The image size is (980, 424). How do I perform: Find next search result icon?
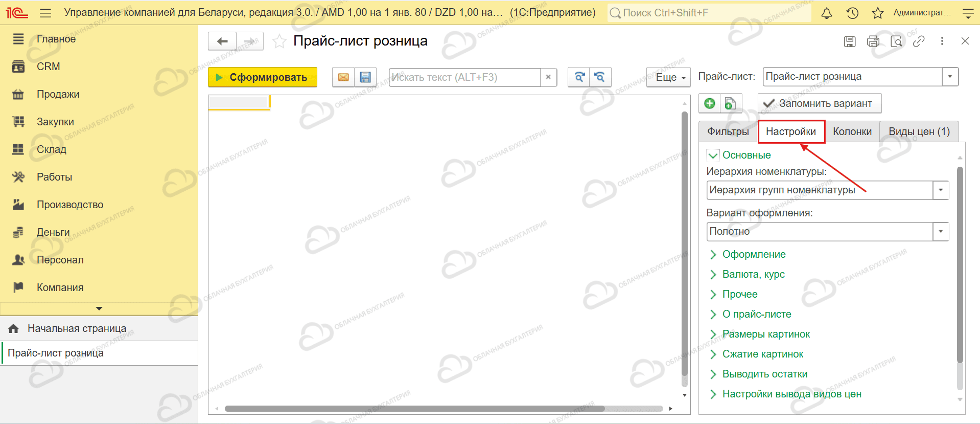click(x=579, y=77)
